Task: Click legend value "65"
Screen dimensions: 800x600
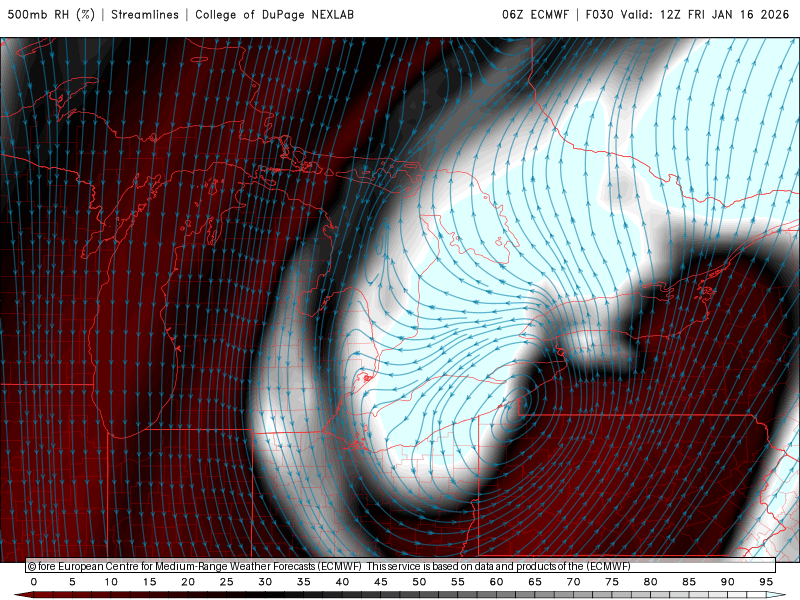Action: tap(535, 582)
